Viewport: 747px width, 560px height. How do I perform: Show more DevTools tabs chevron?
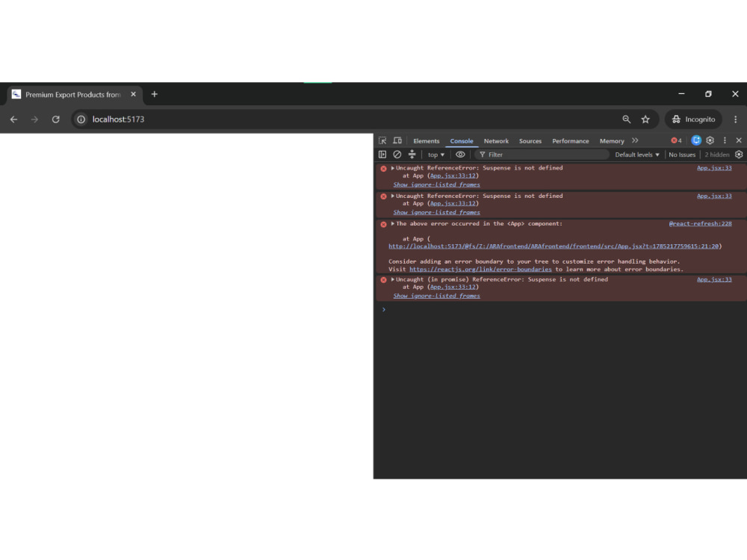pyautogui.click(x=635, y=140)
